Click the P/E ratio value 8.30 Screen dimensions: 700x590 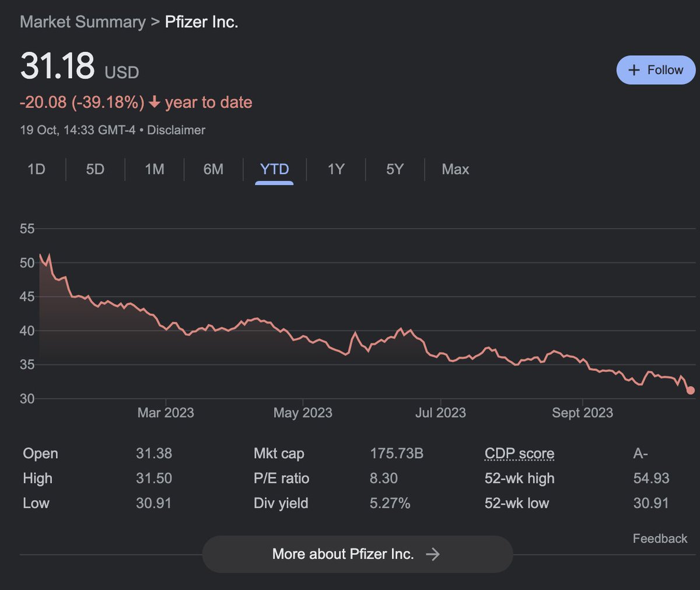pos(384,479)
